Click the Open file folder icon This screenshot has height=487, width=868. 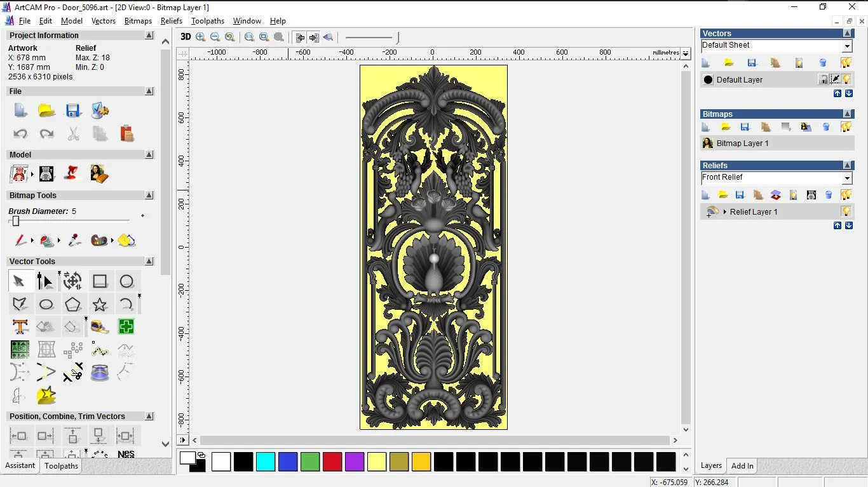(46, 110)
